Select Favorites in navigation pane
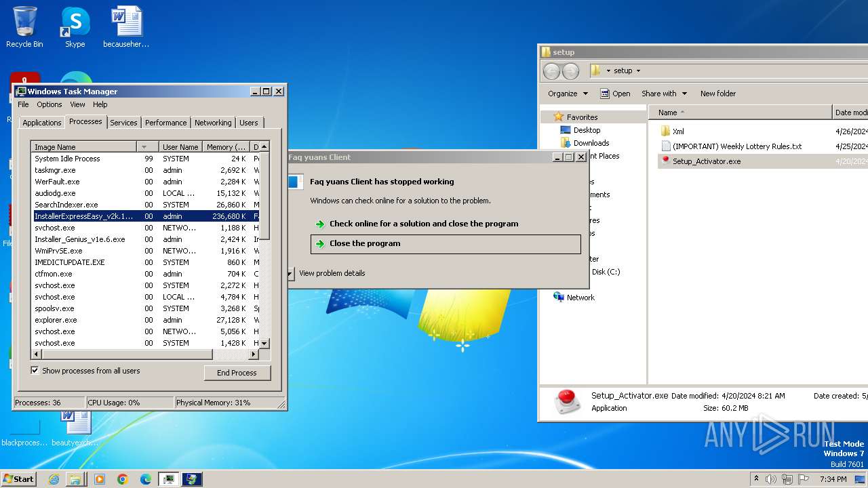 [x=582, y=117]
